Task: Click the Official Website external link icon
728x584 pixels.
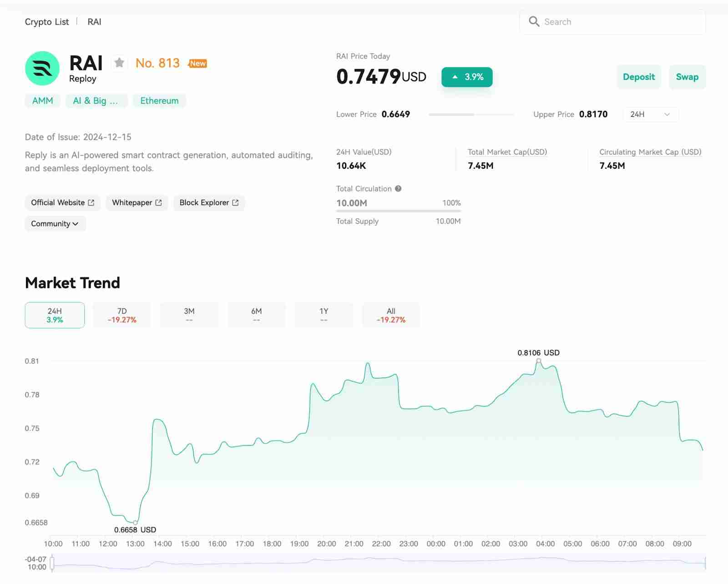Action: click(91, 203)
